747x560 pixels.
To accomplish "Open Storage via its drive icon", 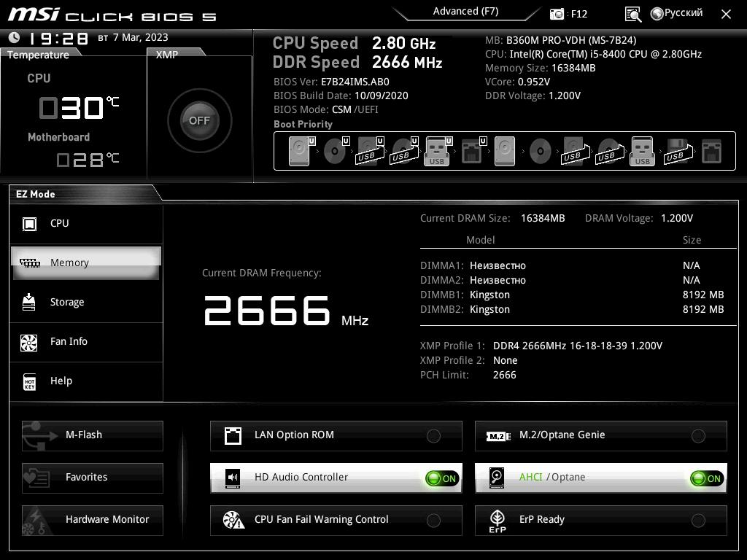I will tap(29, 302).
